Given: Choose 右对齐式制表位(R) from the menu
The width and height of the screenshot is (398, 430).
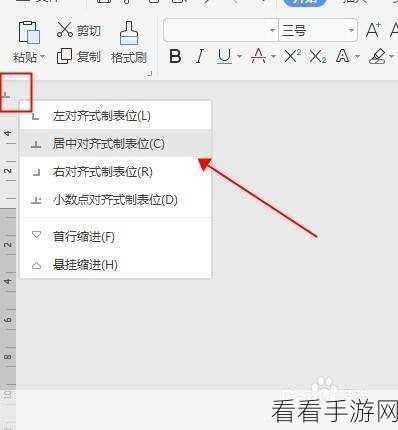Looking at the screenshot, I should click(x=116, y=172).
